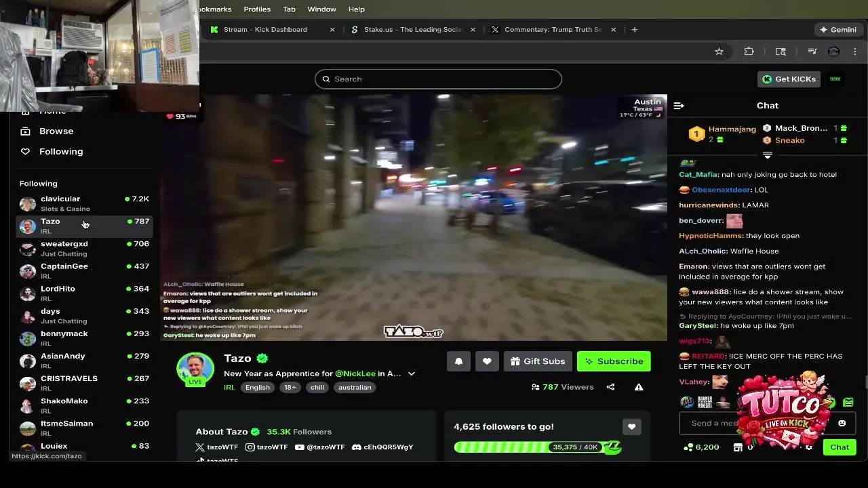Close the Stream - Kick Dashboard tab

pyautogui.click(x=332, y=30)
